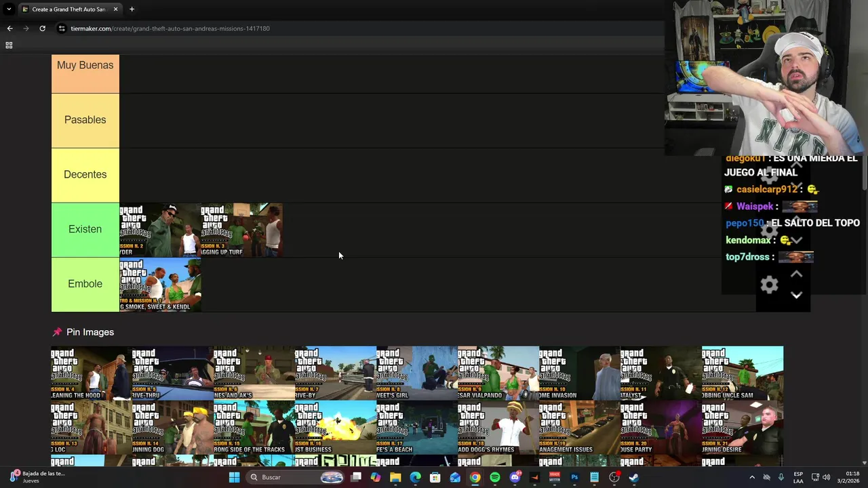Click the Decentes tier label
The image size is (868, 488).
pyautogui.click(x=85, y=174)
